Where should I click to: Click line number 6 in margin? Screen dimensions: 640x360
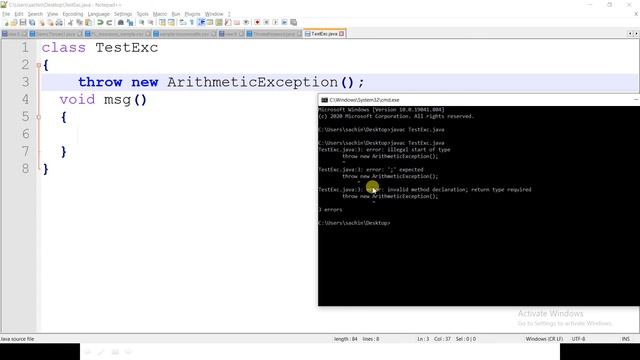click(25, 134)
